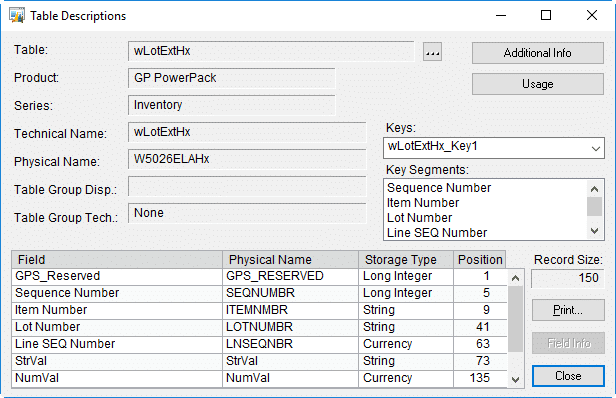Select the NumVal field cell

(x=117, y=378)
